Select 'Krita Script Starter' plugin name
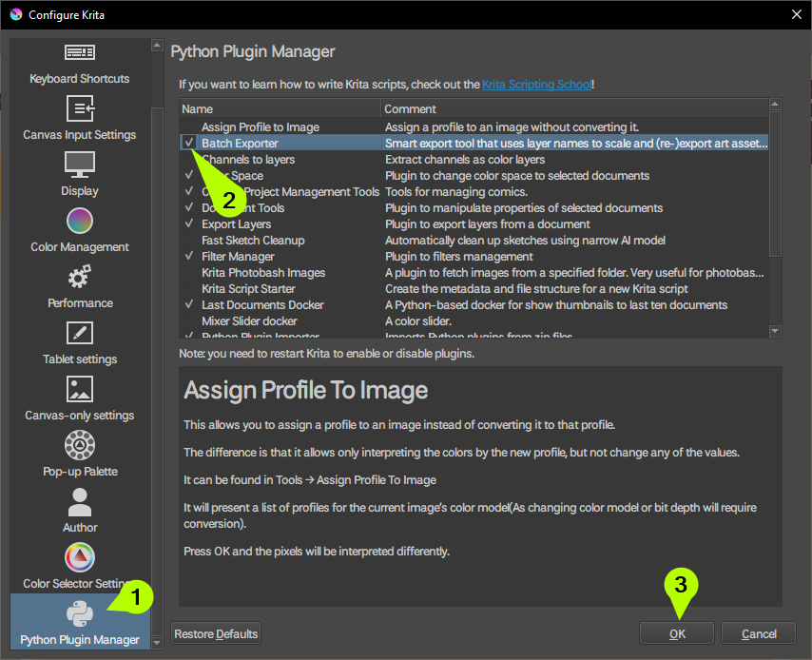Viewport: 812px width, 660px height. tap(248, 288)
